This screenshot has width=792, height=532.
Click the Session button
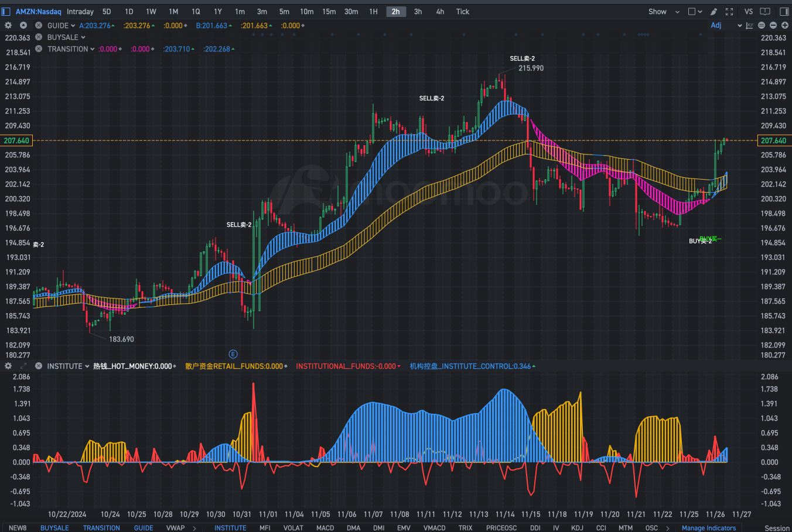click(x=777, y=528)
